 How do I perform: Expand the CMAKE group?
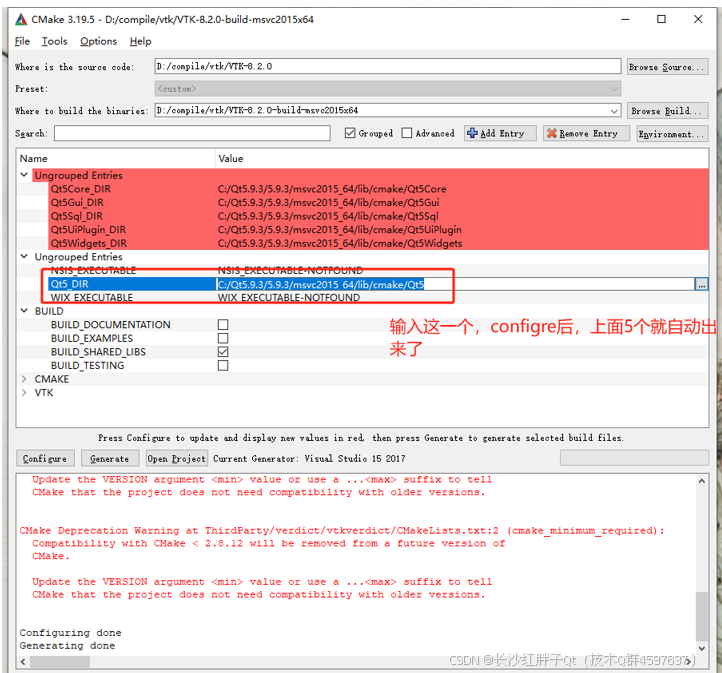point(25,379)
